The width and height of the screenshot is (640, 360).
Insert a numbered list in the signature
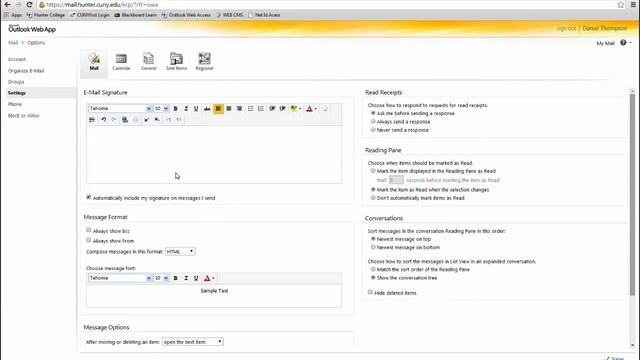[261, 109]
